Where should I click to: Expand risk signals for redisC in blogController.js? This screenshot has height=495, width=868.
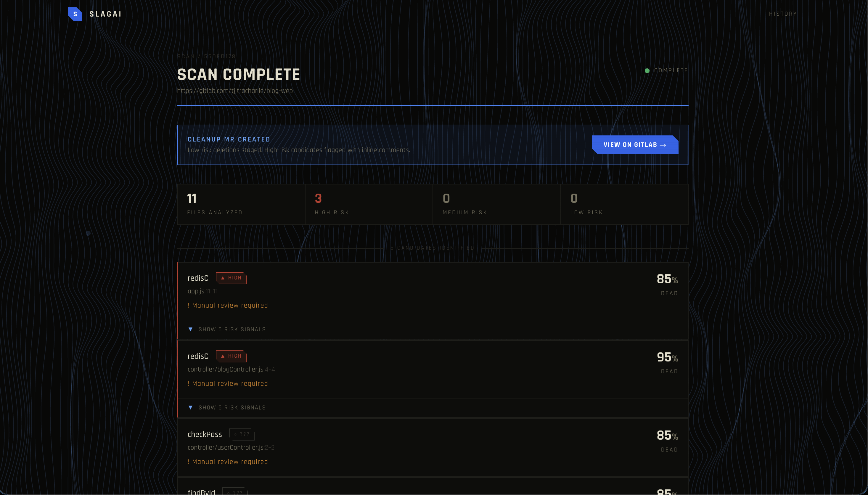(227, 408)
